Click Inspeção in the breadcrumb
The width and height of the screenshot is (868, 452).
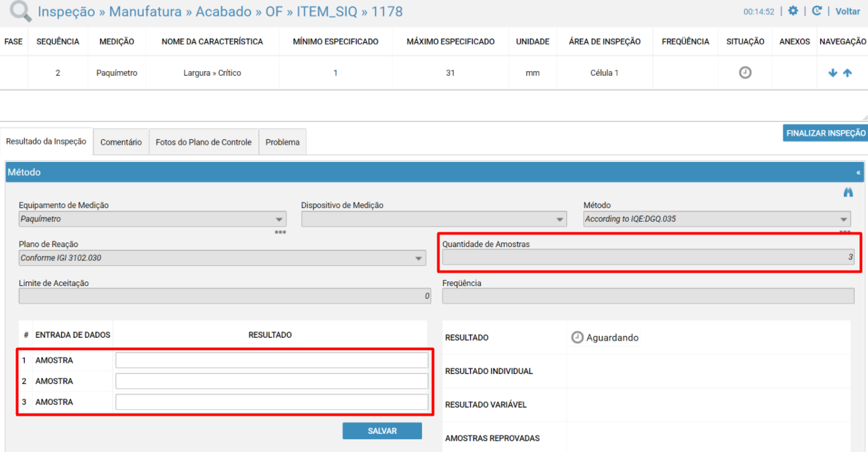click(x=67, y=12)
